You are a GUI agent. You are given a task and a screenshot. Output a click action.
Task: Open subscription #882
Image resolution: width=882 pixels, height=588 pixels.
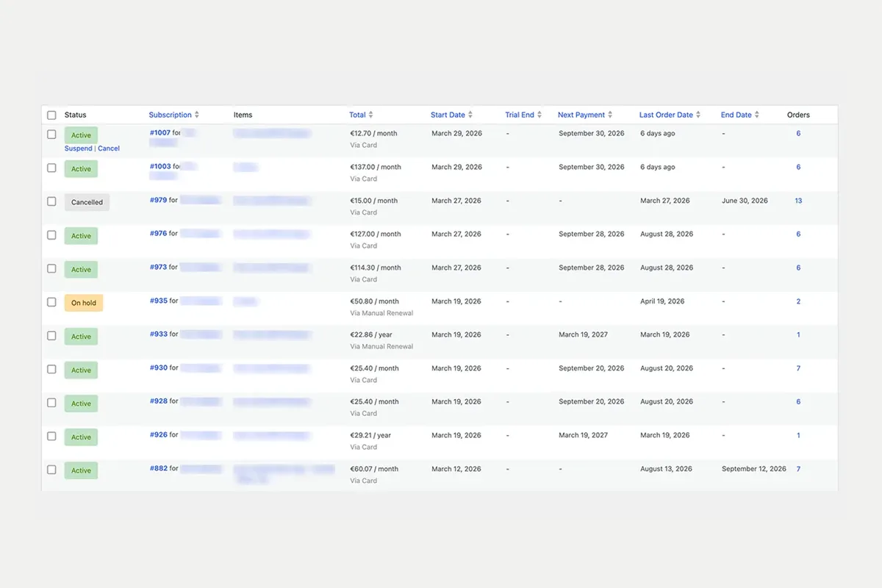pyautogui.click(x=159, y=468)
